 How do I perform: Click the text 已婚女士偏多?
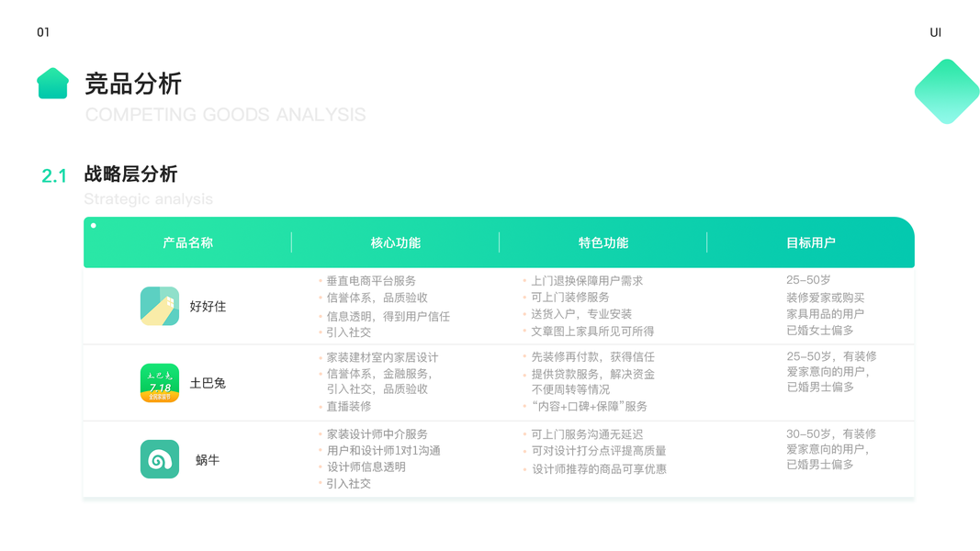click(820, 330)
